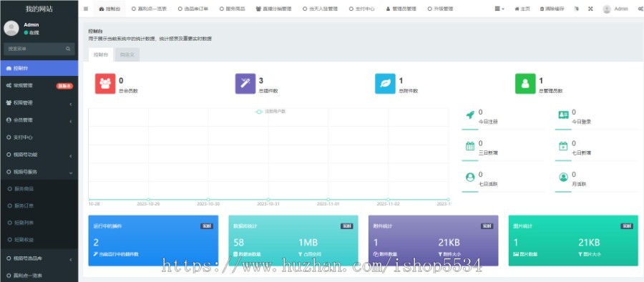This screenshot has height=282, width=644.
Task: Switch to the 选品库订单 top tab
Action: tap(193, 9)
